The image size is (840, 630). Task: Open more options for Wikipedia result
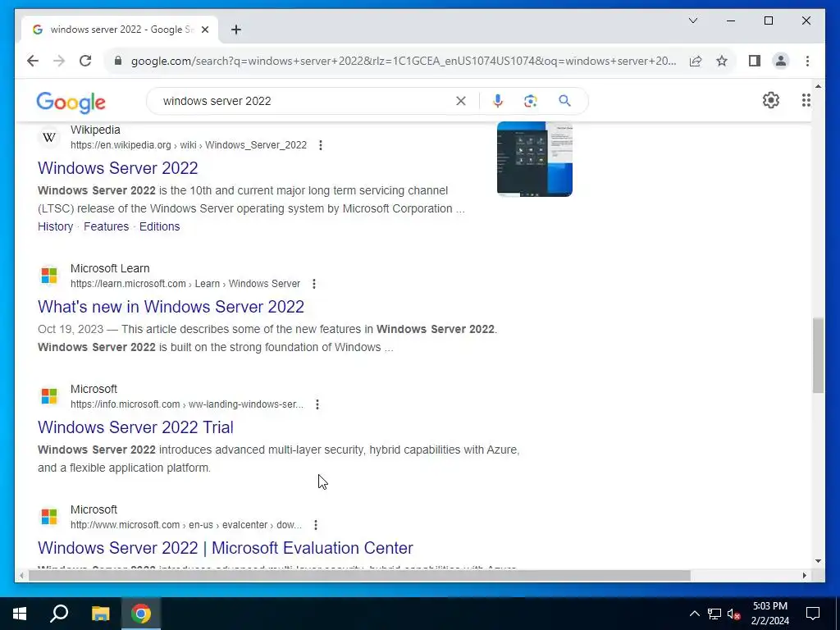click(321, 145)
